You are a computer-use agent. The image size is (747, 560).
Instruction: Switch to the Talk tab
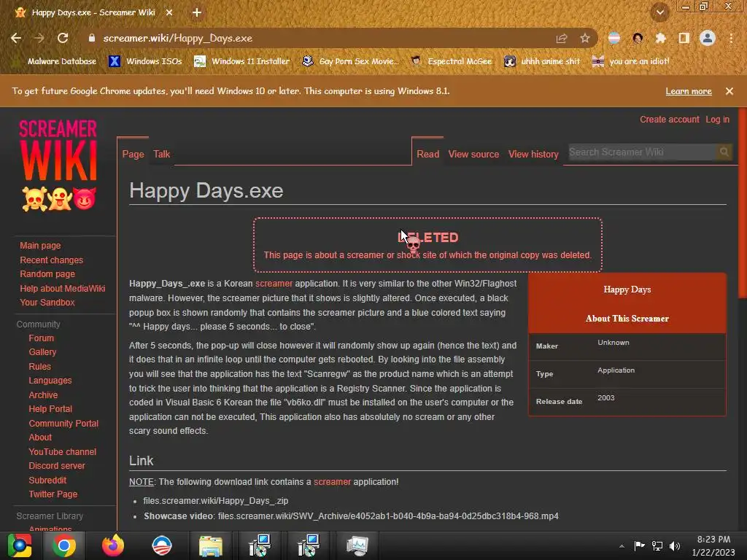[161, 154]
